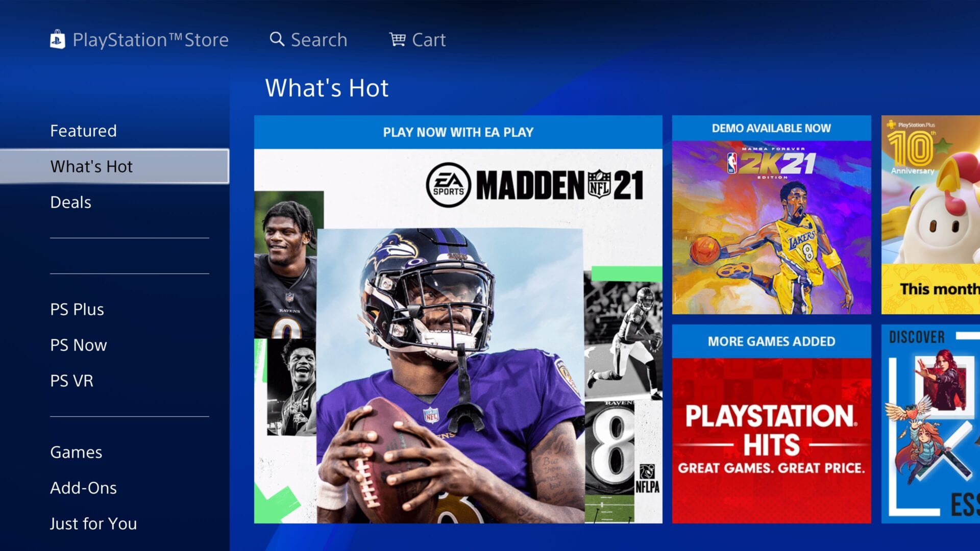
Task: Open the Cart shopping cart icon
Action: [x=398, y=39]
